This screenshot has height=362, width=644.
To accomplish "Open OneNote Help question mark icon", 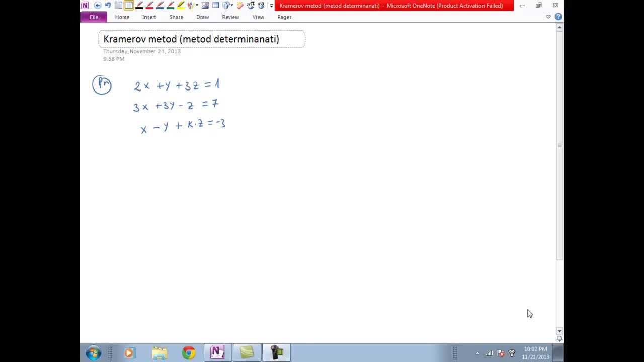I will pos(558,17).
